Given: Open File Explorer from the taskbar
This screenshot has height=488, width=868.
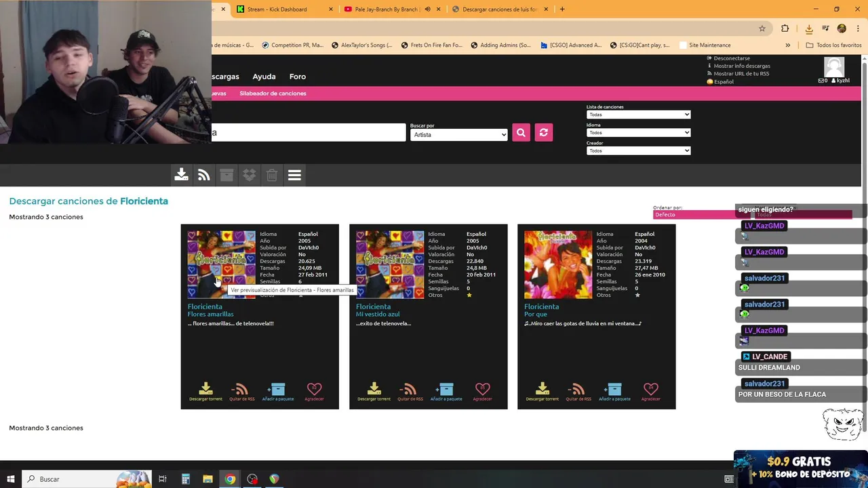Looking at the screenshot, I should coord(208,479).
